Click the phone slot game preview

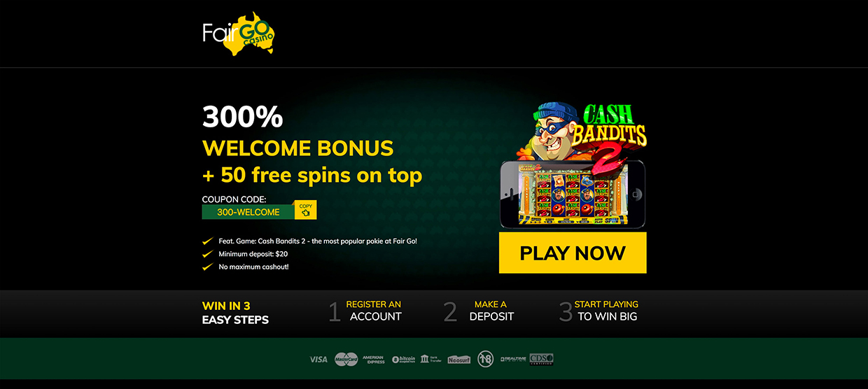(573, 193)
